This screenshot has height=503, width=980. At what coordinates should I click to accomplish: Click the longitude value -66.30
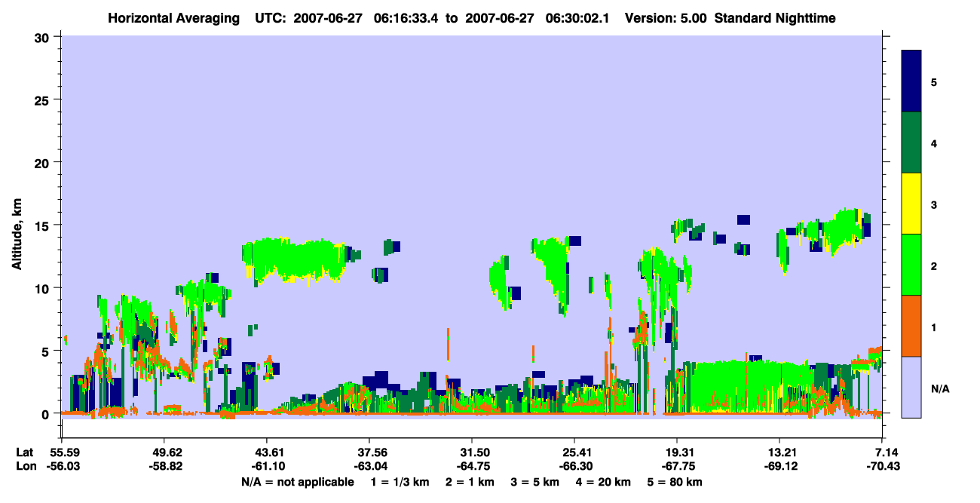coord(574,467)
